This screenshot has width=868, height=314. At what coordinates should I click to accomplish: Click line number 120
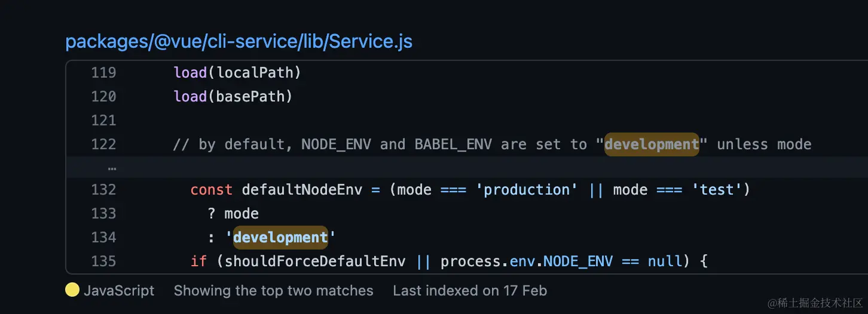tap(103, 97)
